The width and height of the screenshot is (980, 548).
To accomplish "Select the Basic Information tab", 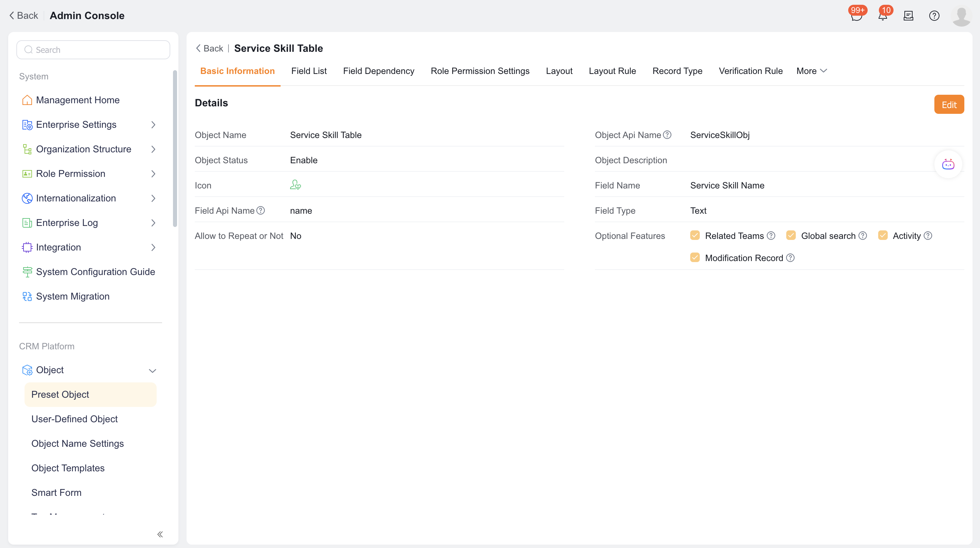I will click(x=237, y=71).
